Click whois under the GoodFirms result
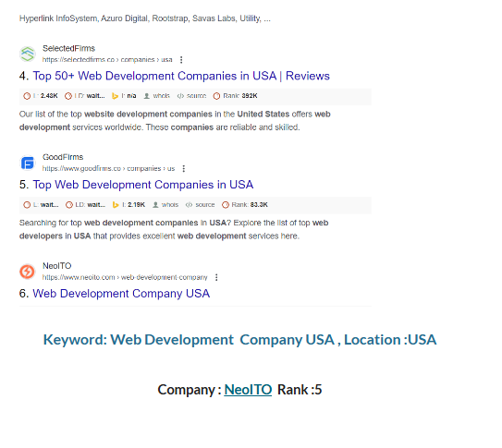The height and width of the screenshot is (448, 502). pos(165,205)
